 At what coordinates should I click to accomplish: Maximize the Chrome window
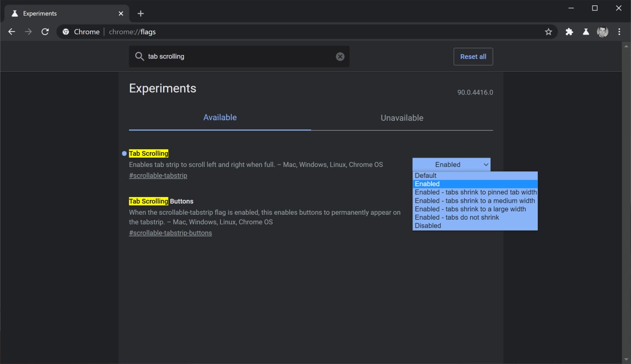point(595,8)
